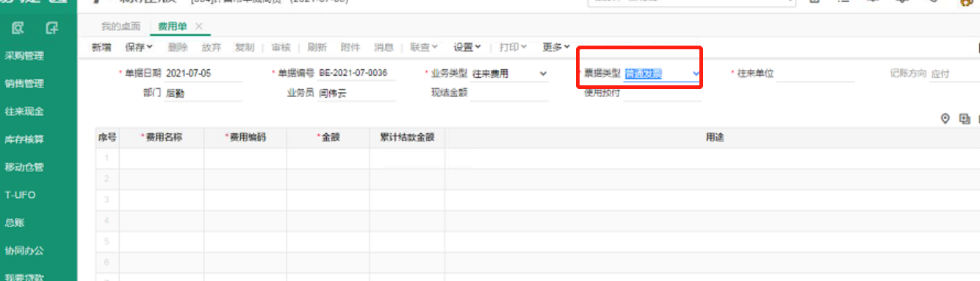The image size is (980, 281).
Task: Open T-UFO in the sidebar
Action: point(21,195)
